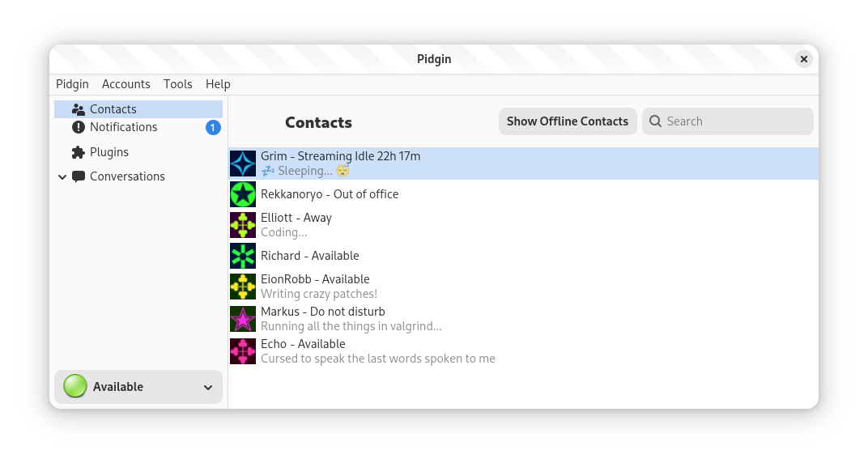This screenshot has width=868, height=463.
Task: Select the EionRobb contact row
Action: (315, 287)
